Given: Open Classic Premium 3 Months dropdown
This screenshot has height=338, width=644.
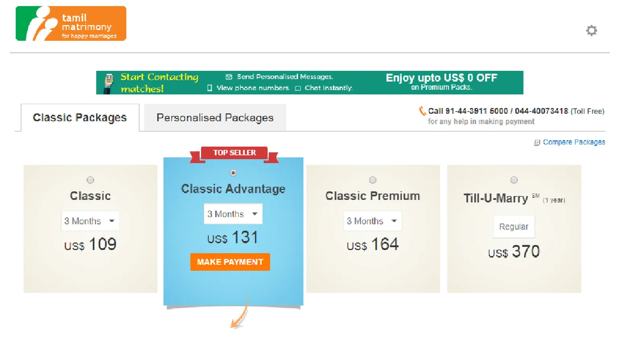Looking at the screenshot, I should point(373,221).
